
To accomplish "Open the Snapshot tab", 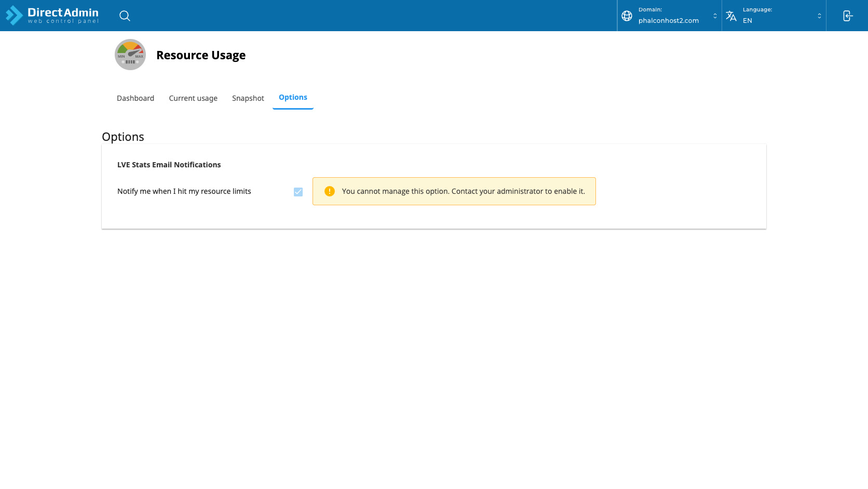I will [248, 98].
